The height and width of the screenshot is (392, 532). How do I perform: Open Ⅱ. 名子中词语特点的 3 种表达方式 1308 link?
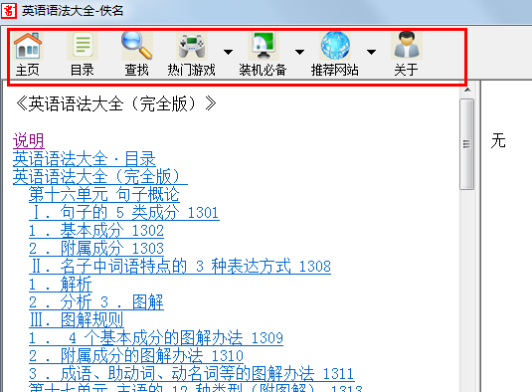[x=180, y=266]
